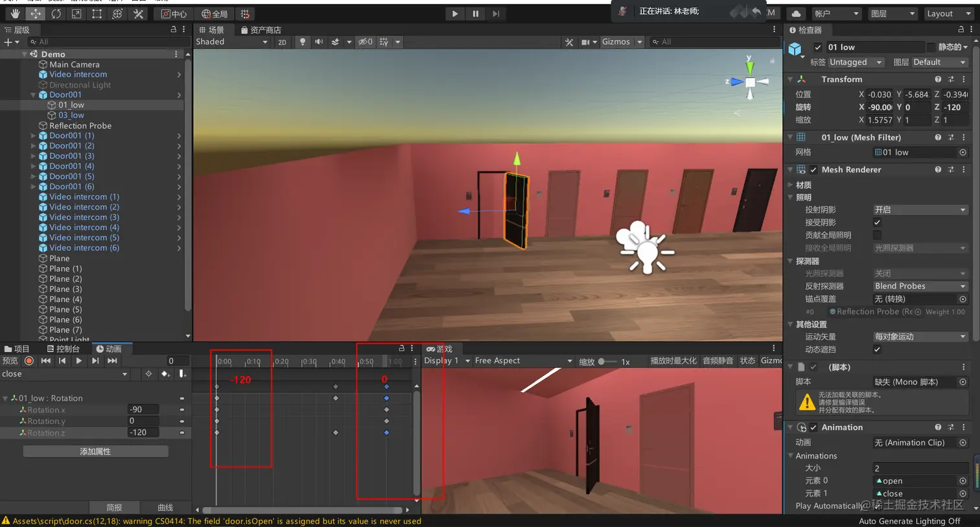Toggle the 动态遮挡 checkbox
980x527 pixels.
point(877,349)
